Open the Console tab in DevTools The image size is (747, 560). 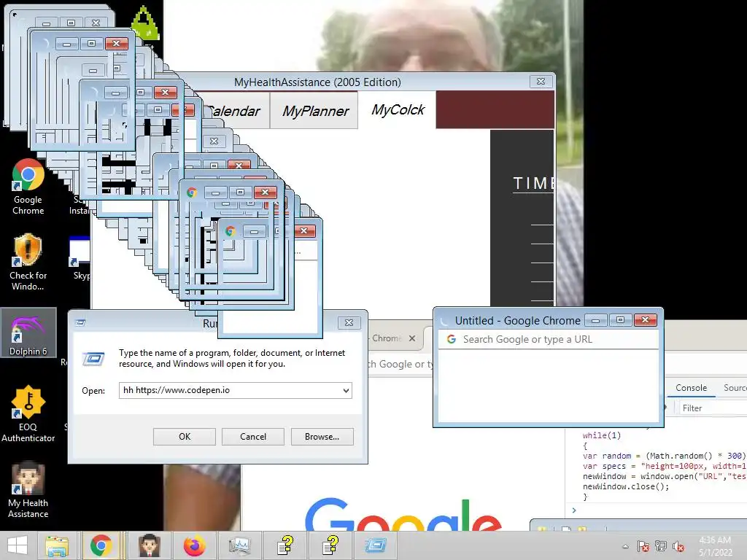(691, 388)
